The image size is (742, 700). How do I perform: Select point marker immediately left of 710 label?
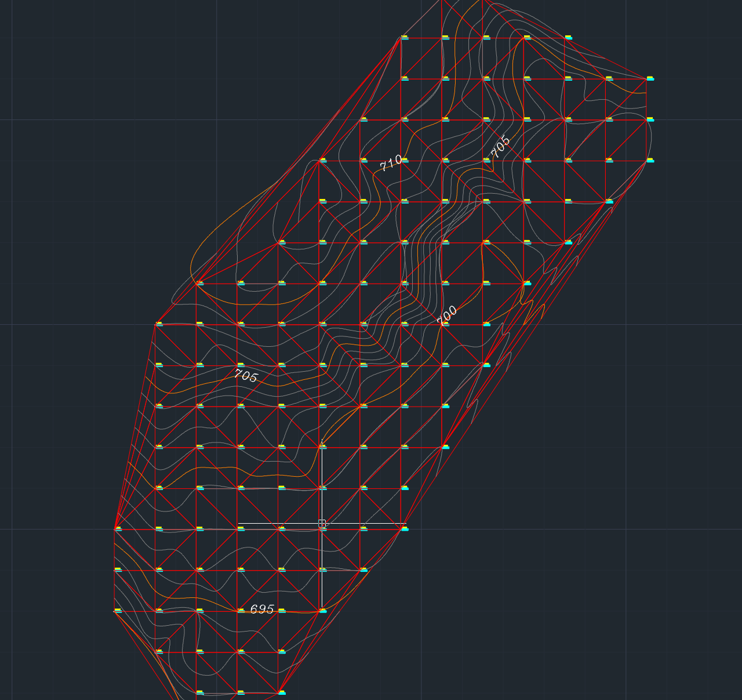click(363, 160)
